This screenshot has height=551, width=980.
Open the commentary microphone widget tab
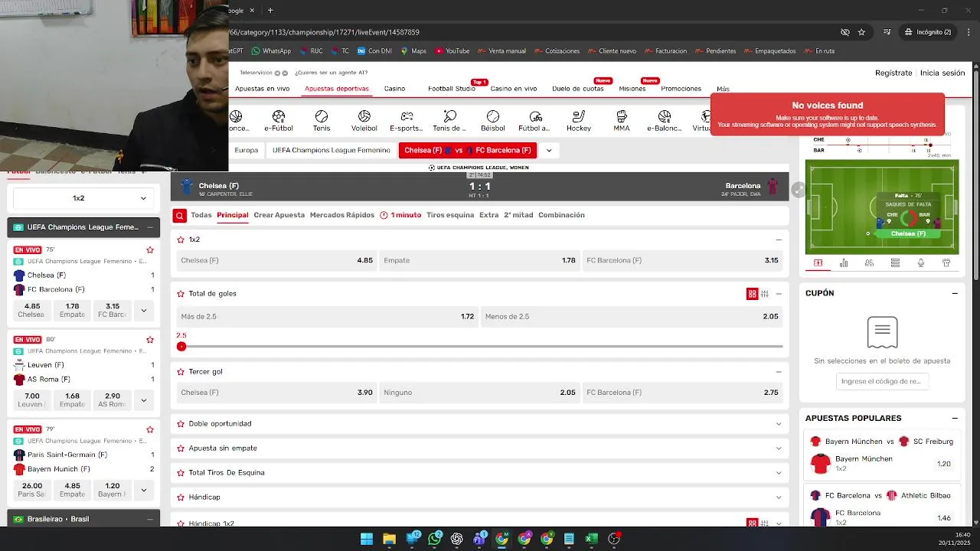pos(921,263)
